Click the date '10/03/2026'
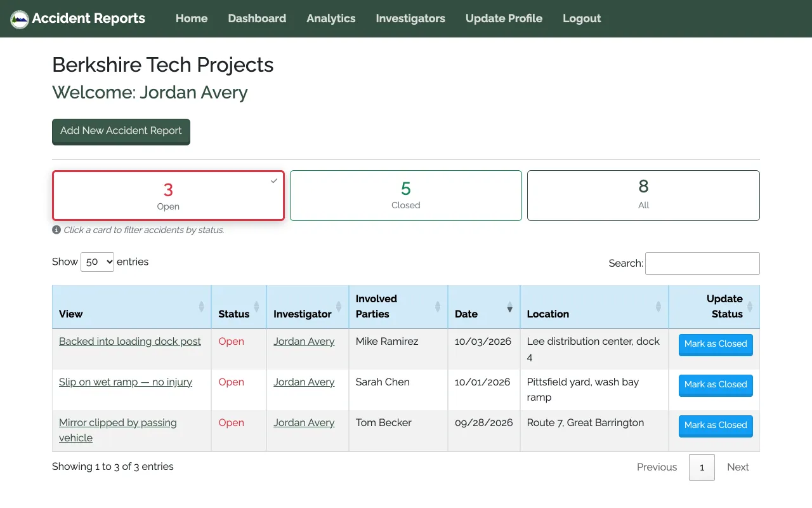This screenshot has width=812, height=508. 483,341
